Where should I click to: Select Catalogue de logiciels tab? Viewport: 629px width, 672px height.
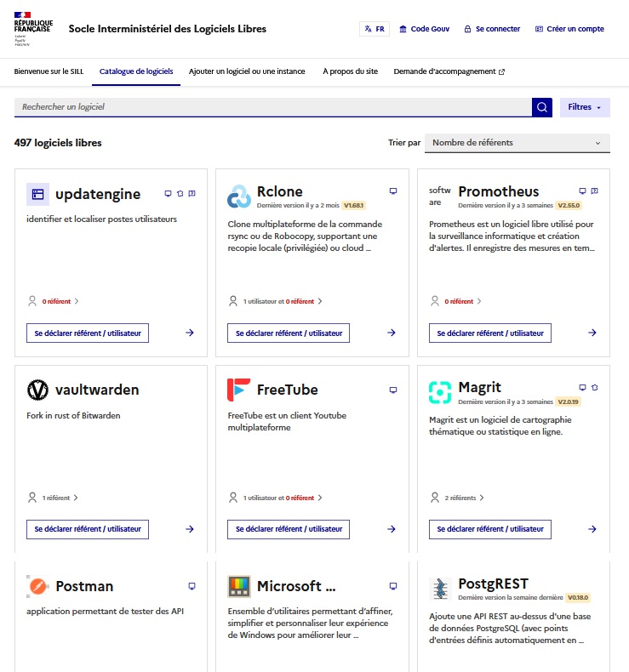136,71
